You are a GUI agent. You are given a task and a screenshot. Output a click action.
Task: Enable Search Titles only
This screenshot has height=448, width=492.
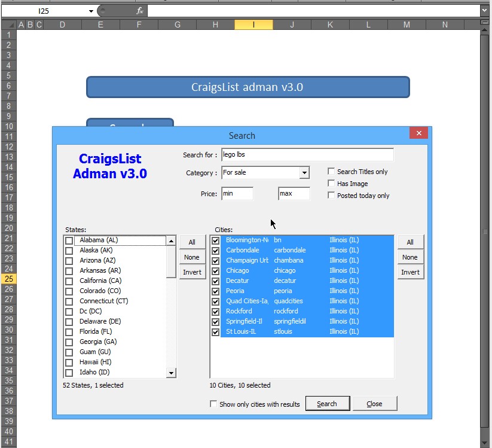pyautogui.click(x=331, y=172)
